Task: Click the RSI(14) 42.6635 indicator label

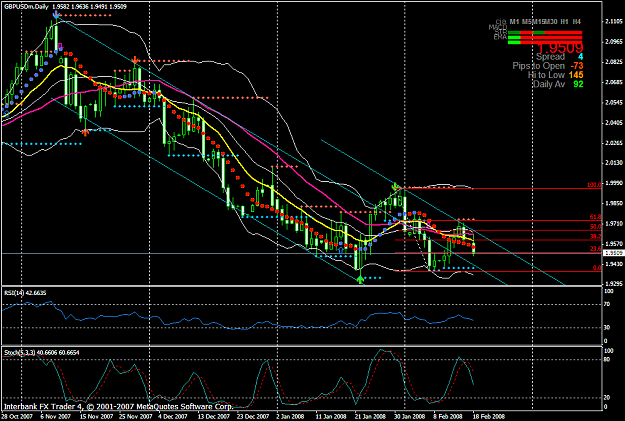Action: point(25,293)
